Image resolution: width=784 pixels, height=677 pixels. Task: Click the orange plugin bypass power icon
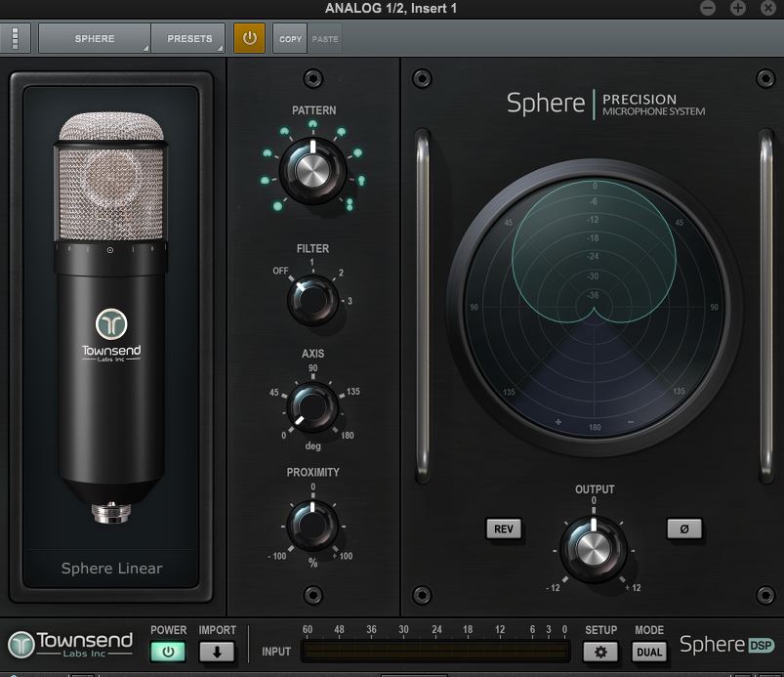(x=249, y=39)
